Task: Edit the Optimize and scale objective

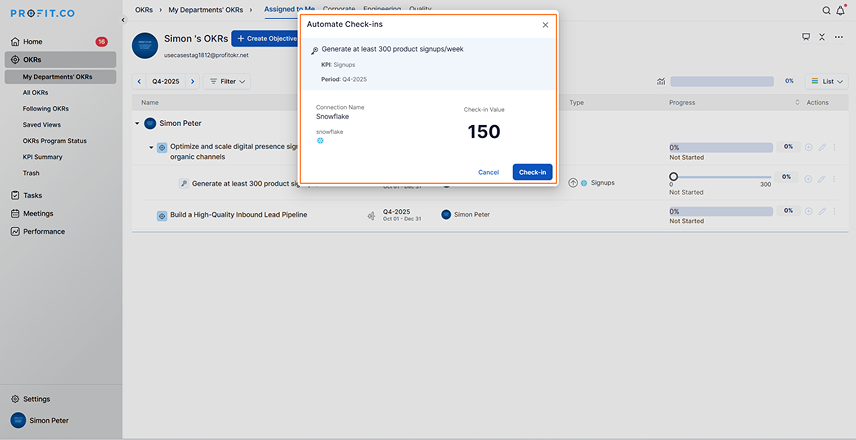Action: 822,147
